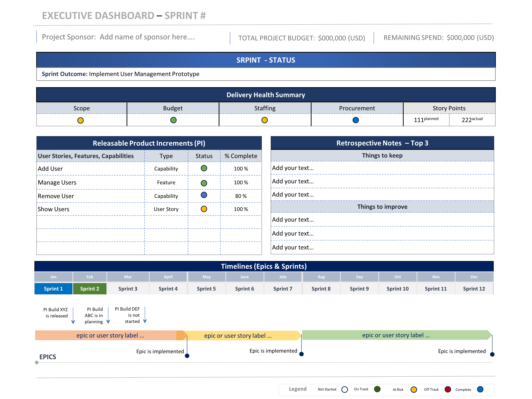Screen dimensions: 532x399
Task: Click the Procurement blue status circle
Action: click(356, 120)
